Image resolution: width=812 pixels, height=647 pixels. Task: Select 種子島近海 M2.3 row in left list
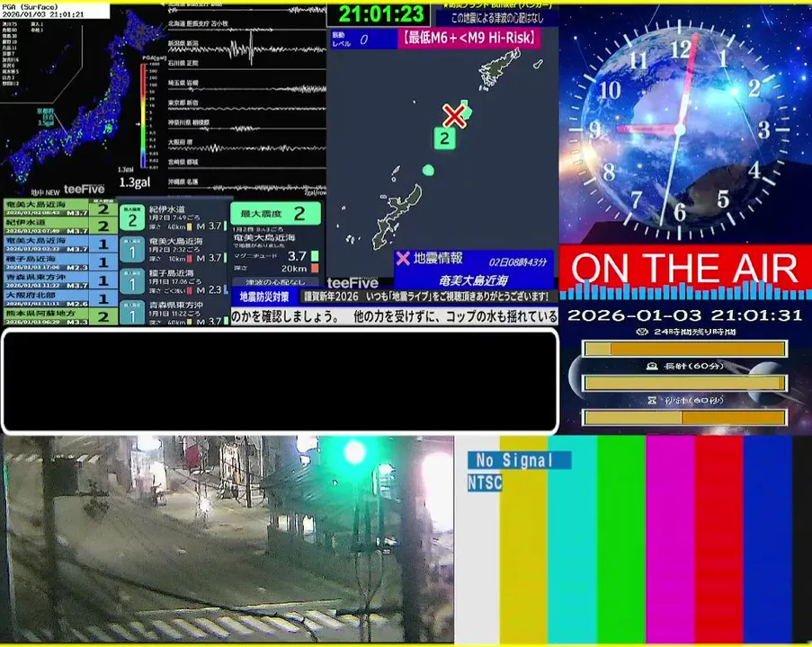click(60, 261)
